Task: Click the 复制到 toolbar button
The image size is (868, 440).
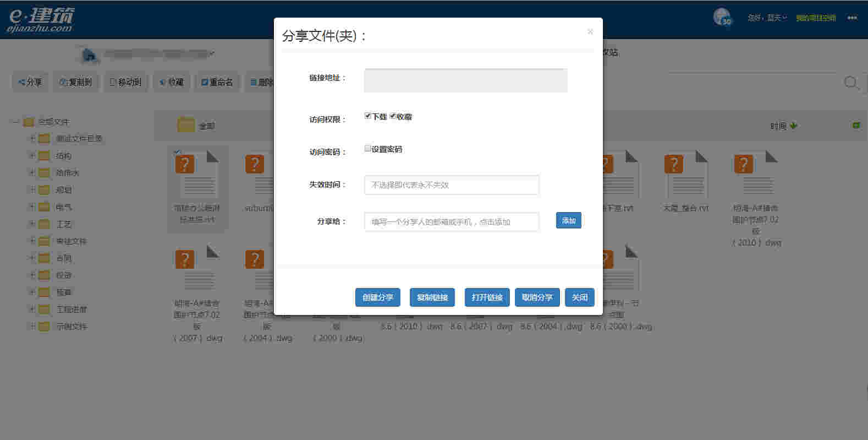Action: coord(76,82)
